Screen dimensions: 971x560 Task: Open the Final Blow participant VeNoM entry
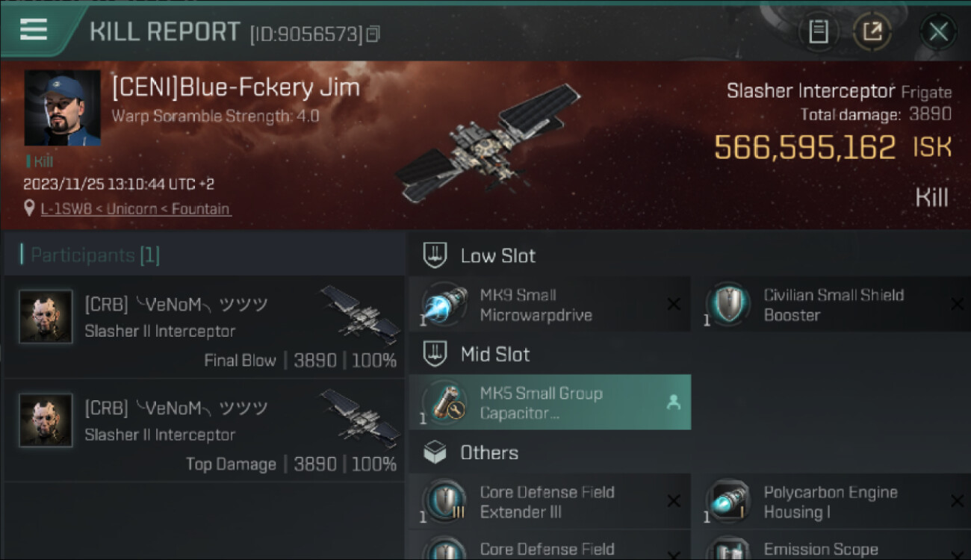[204, 326]
